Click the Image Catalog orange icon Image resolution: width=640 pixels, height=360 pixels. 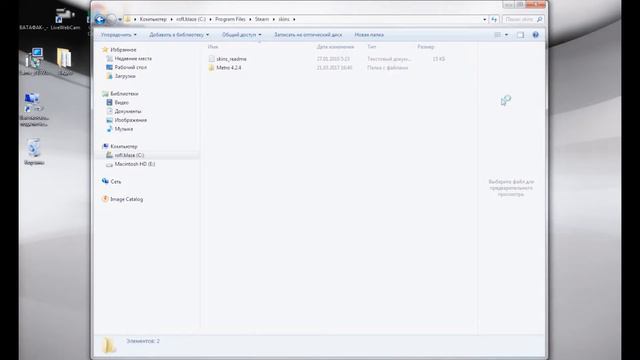point(105,199)
